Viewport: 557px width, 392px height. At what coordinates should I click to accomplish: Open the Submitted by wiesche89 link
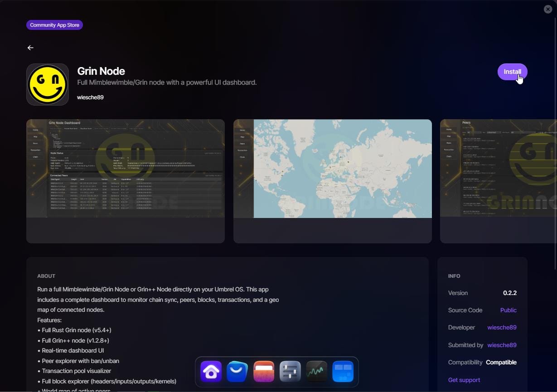click(x=502, y=345)
